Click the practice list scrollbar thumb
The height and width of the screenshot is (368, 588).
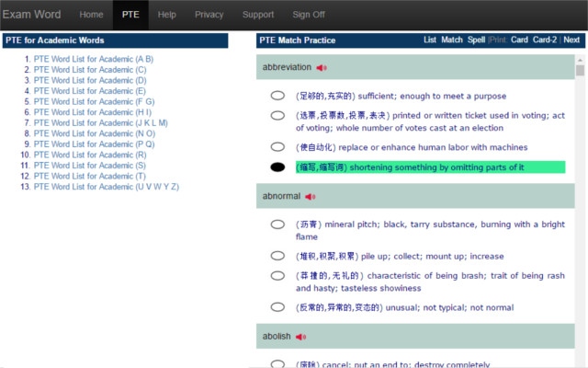click(x=580, y=71)
